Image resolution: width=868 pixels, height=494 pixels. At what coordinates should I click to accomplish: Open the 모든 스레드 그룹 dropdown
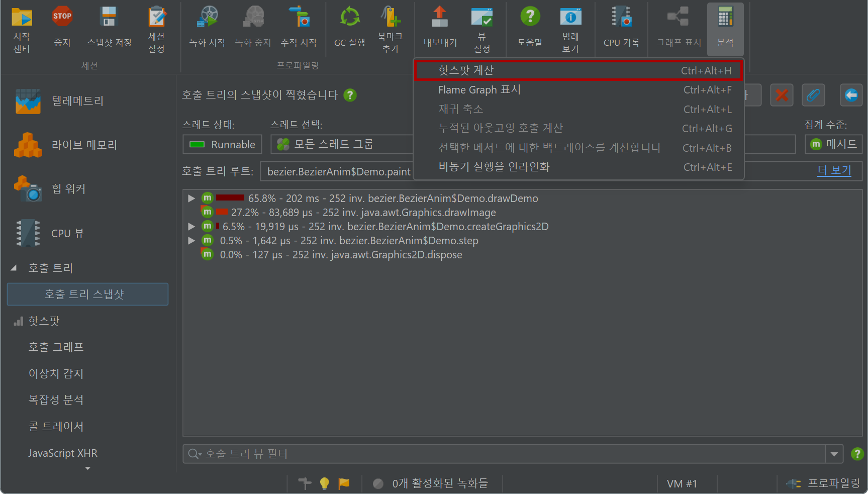(x=342, y=145)
